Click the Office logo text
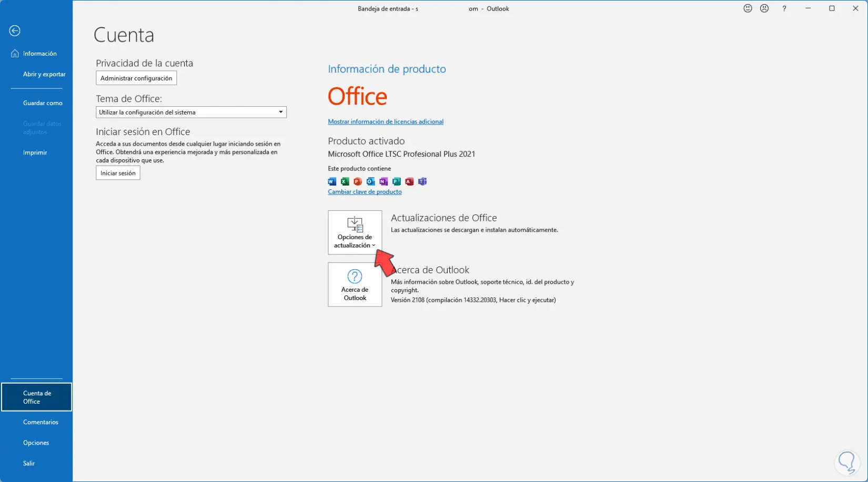 358,97
